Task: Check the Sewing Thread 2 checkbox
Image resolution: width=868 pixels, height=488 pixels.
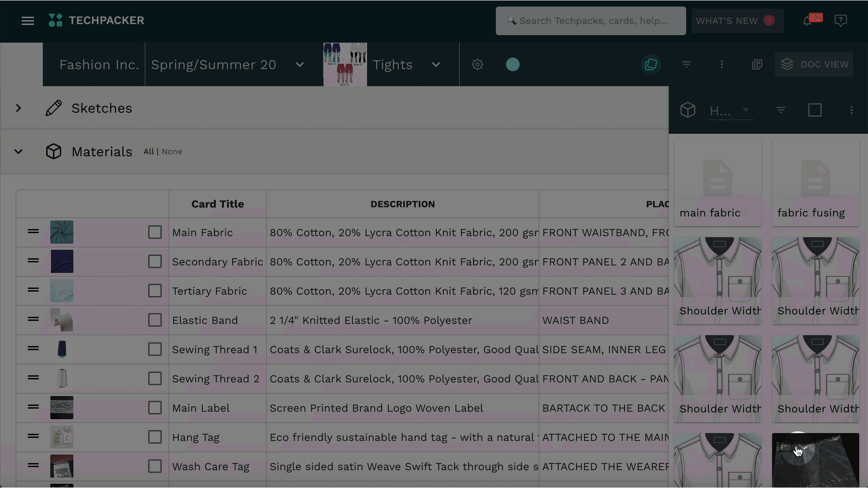Action: click(155, 379)
